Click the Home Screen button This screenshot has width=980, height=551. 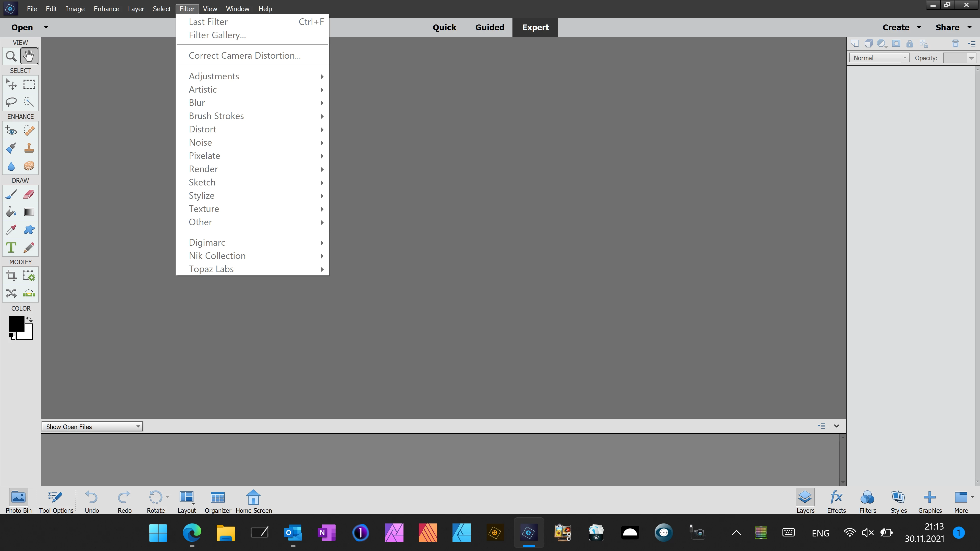tap(253, 501)
